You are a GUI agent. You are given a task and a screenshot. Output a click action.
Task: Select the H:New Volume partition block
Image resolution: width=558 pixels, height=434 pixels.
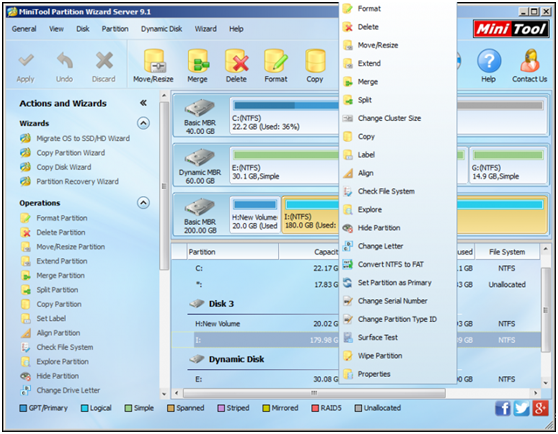pyautogui.click(x=255, y=215)
